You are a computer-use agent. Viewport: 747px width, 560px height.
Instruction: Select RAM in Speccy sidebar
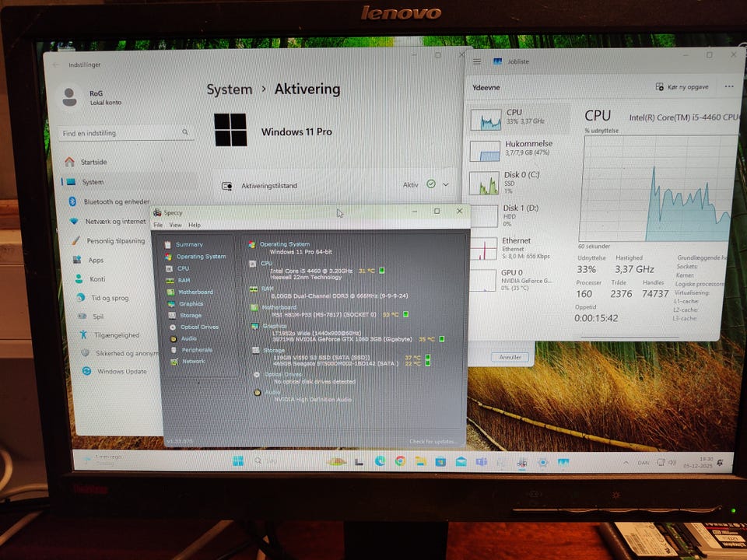coord(184,280)
